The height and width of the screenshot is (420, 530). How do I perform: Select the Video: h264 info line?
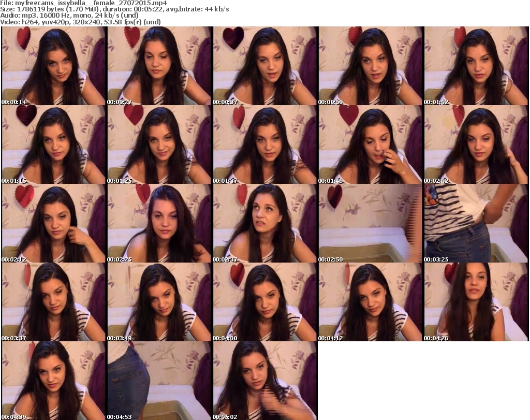[x=80, y=22]
